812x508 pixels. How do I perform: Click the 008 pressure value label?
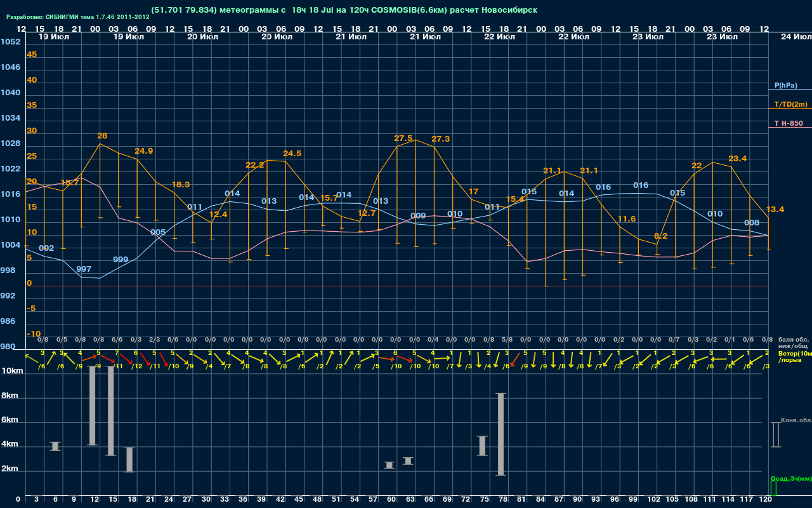(x=752, y=223)
